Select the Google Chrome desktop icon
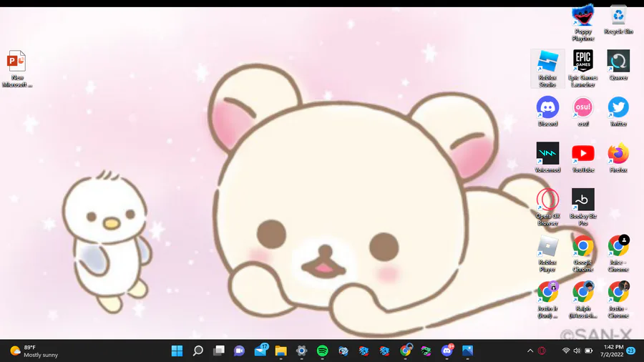 (x=582, y=254)
